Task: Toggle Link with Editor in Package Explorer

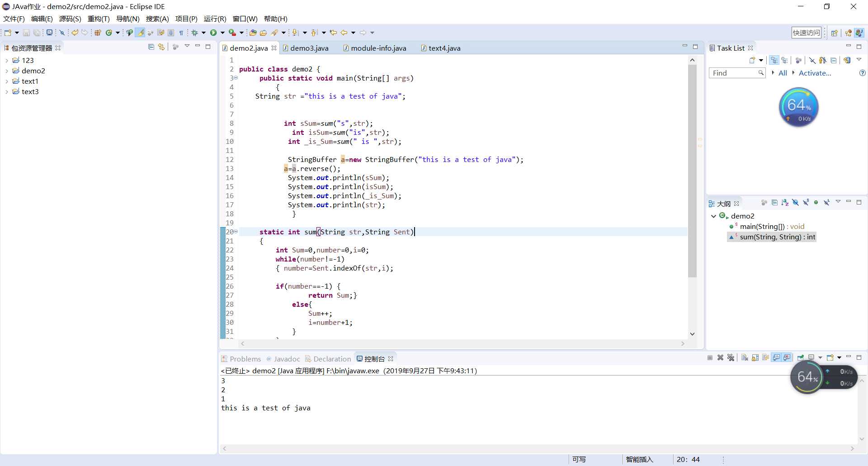Action: pos(161,47)
